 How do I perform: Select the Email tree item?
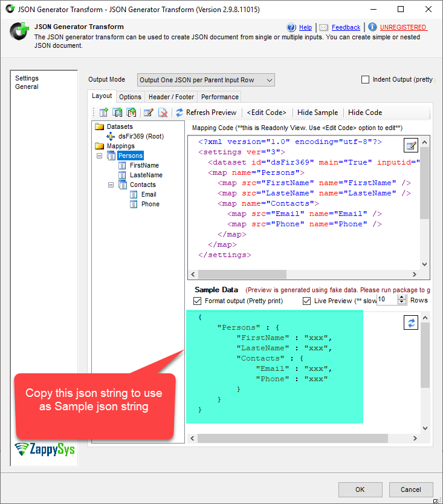coord(149,194)
